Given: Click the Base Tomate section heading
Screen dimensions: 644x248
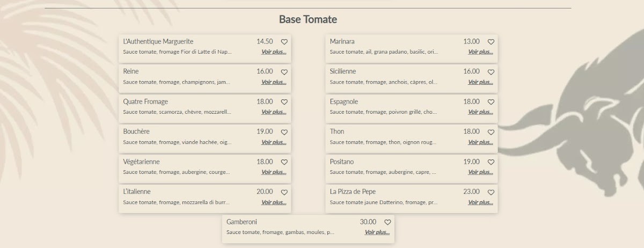Looking at the screenshot, I should coord(308,20).
